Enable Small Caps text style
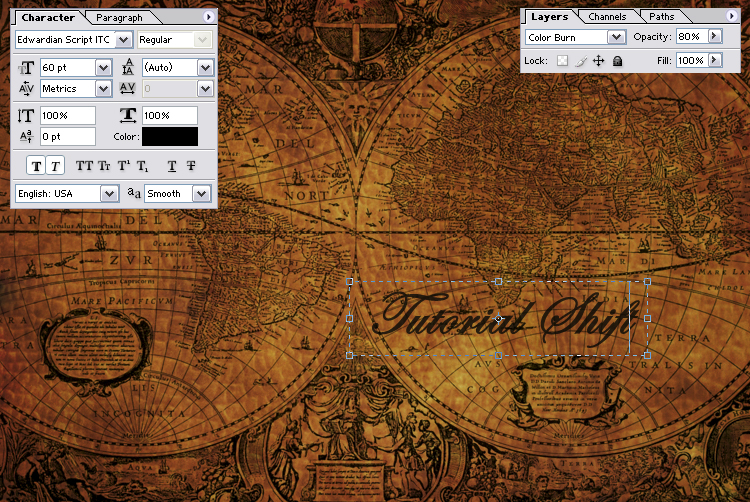 click(x=104, y=166)
